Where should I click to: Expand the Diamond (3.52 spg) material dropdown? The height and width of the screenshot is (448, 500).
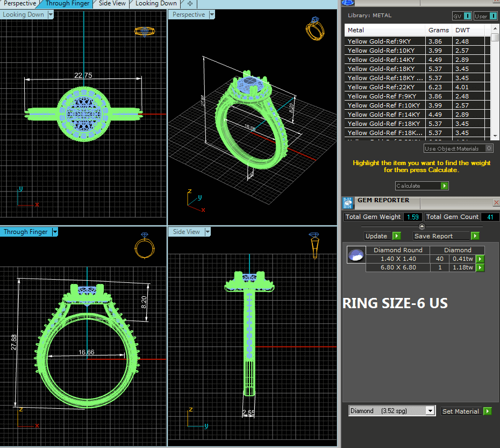pyautogui.click(x=430, y=411)
